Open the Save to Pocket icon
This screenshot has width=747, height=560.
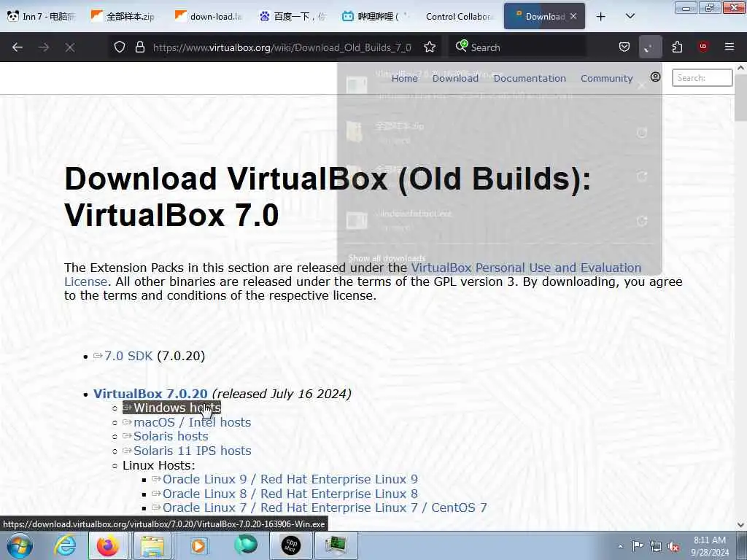pyautogui.click(x=624, y=47)
